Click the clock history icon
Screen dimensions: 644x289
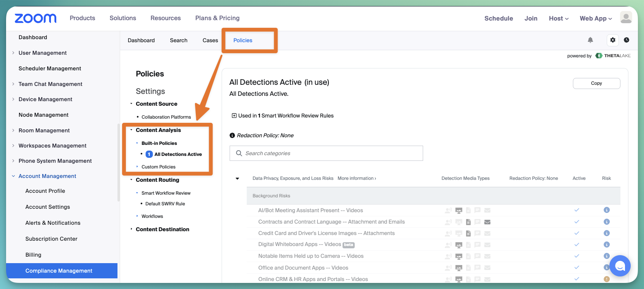627,40
